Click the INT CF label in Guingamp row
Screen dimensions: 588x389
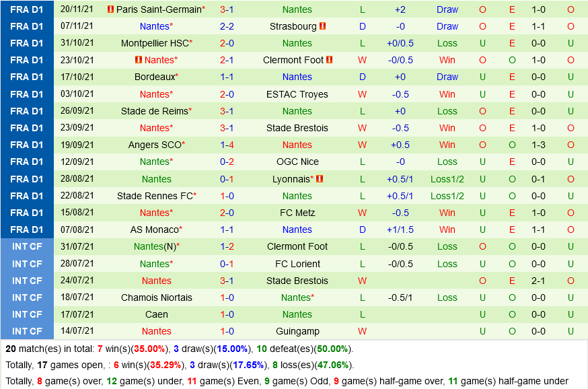click(27, 331)
